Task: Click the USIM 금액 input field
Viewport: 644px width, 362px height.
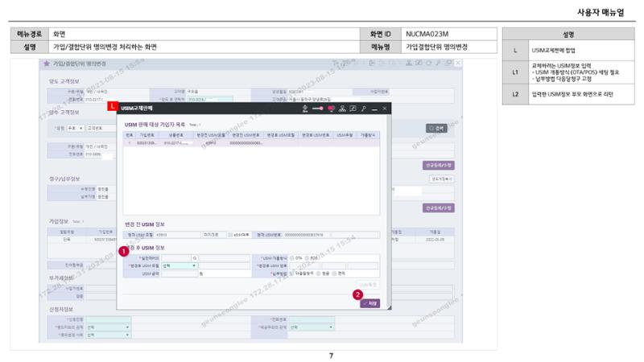Action: point(180,274)
